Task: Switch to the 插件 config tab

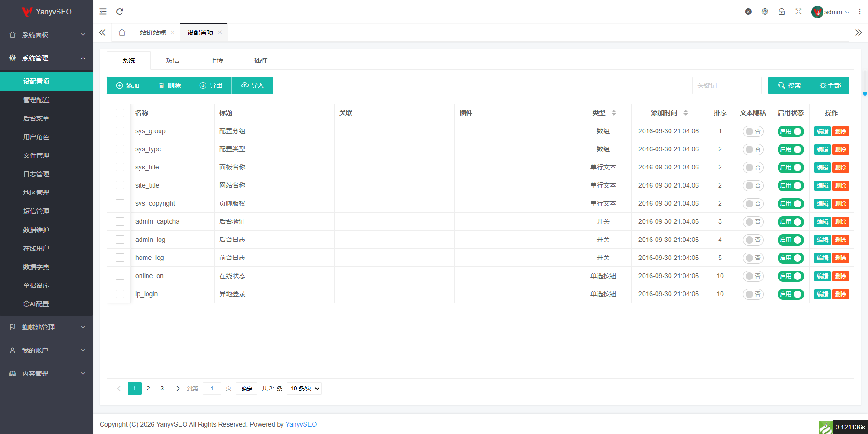Action: click(x=261, y=60)
